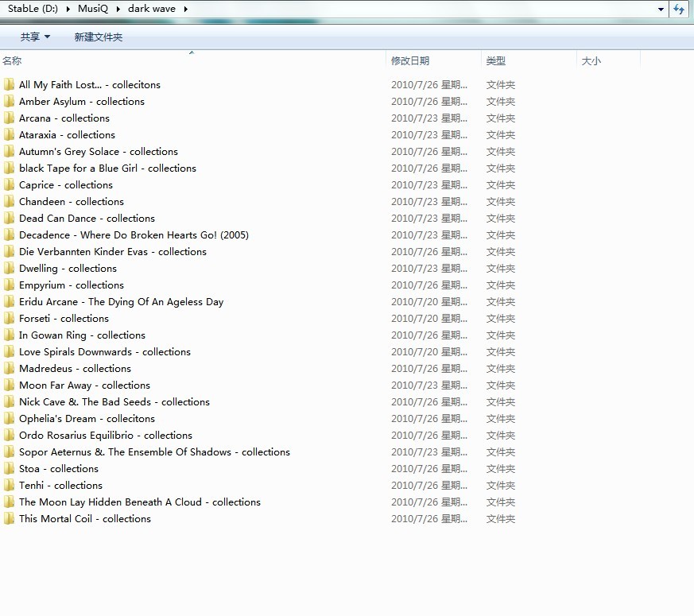Select the Dwelling folder icon
The width and height of the screenshot is (694, 616).
9,268
